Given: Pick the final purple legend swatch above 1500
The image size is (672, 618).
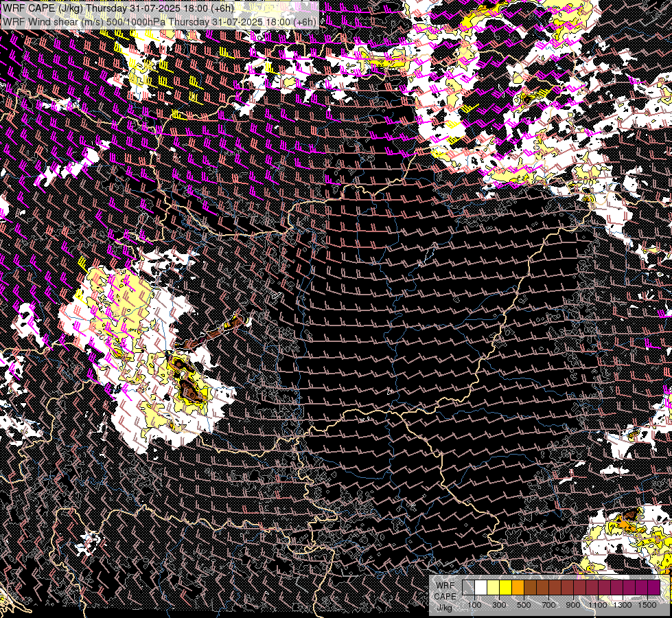Looking at the screenshot, I should point(653,587).
